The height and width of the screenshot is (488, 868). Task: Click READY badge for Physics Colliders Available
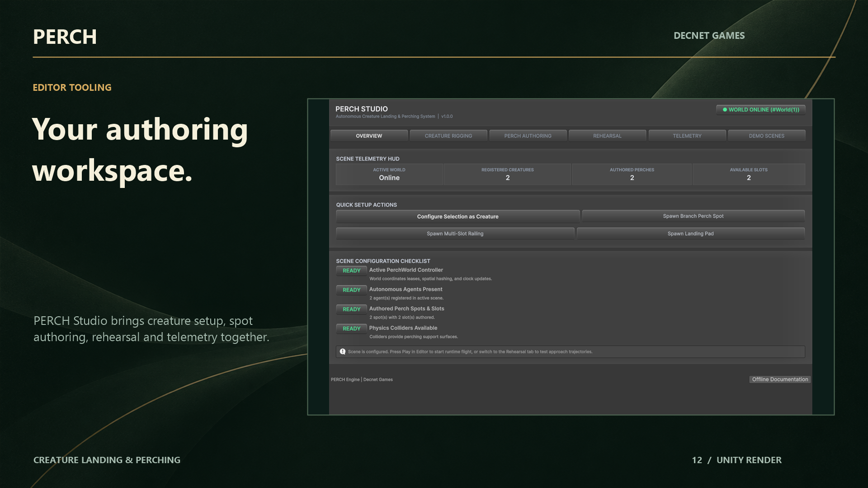351,329
